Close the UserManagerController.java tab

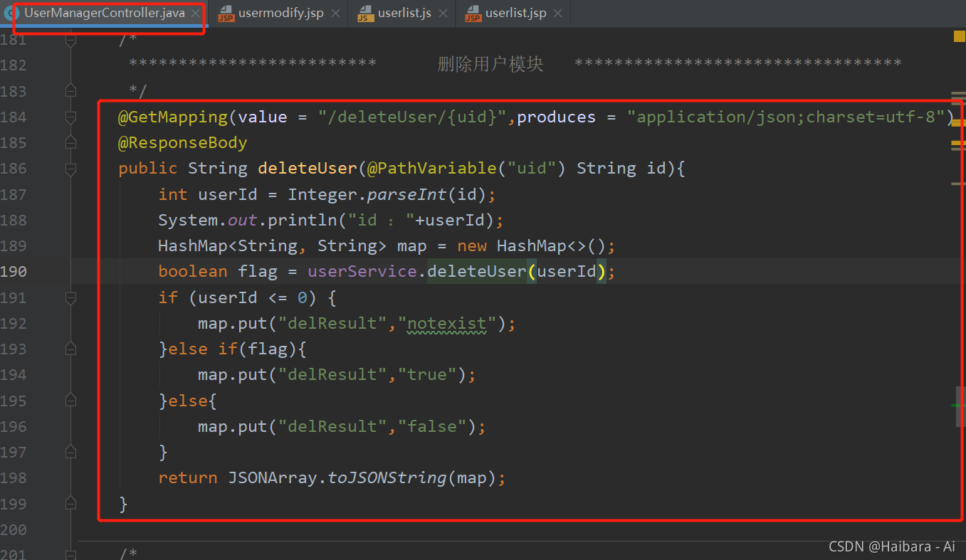(195, 14)
